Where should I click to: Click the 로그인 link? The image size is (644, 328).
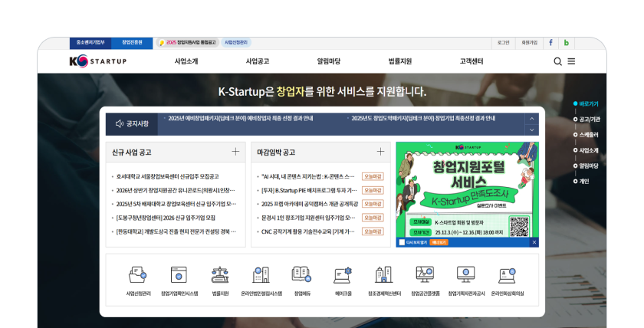point(503,43)
